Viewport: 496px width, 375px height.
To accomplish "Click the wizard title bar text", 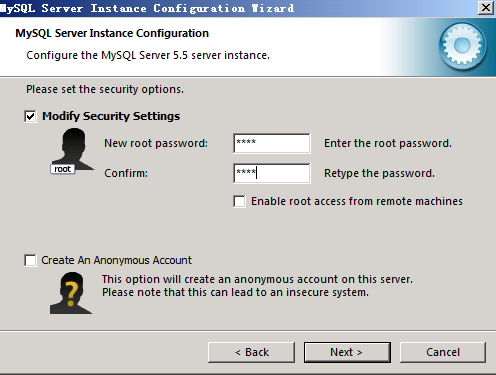I will pos(147,8).
